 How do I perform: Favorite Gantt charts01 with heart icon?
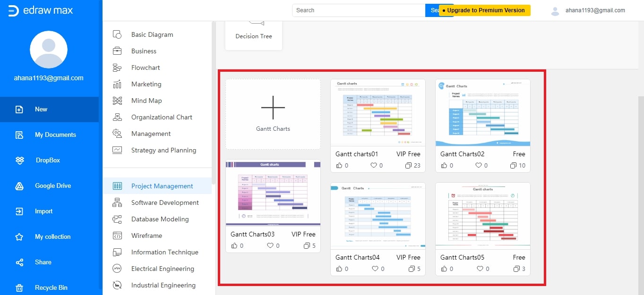tap(373, 166)
